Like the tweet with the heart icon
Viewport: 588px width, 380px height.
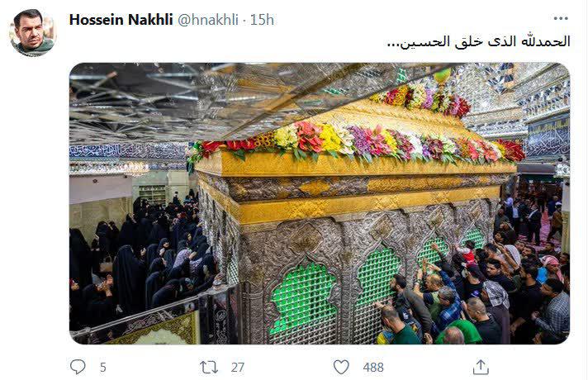341,367
